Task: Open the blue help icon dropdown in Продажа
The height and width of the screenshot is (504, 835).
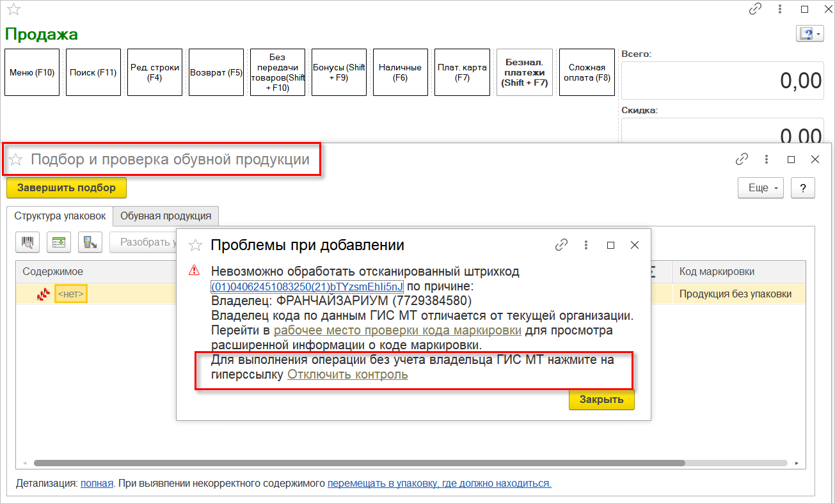Action: (x=809, y=34)
